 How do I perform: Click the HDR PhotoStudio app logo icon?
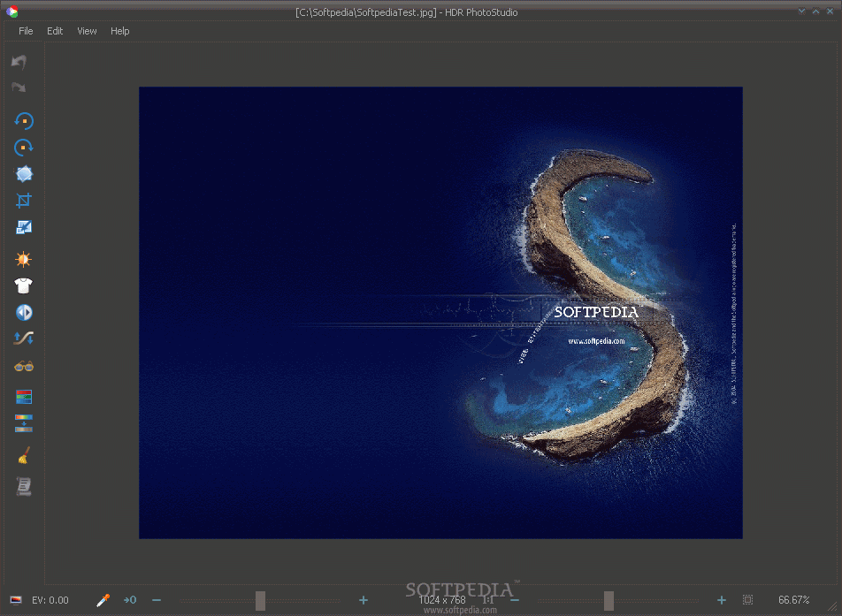pyautogui.click(x=11, y=11)
